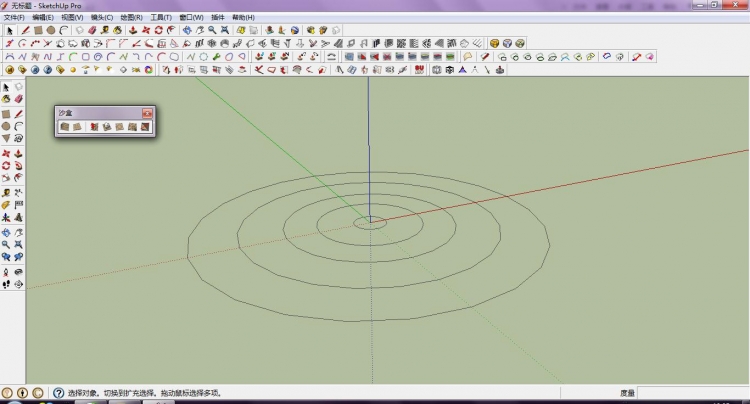The width and height of the screenshot is (750, 404).
Task: Click Zoom magnifier in top toolbar row
Action: tap(212, 30)
